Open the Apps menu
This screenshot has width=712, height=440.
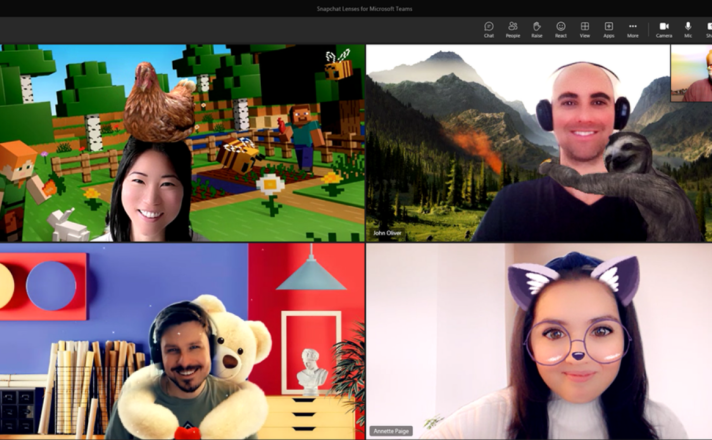(608, 30)
